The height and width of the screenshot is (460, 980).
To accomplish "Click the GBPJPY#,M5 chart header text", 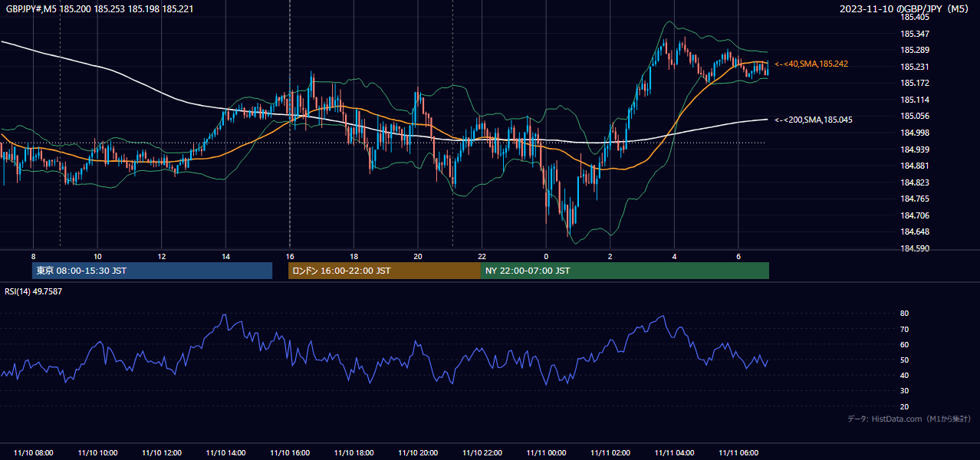I will [x=99, y=8].
